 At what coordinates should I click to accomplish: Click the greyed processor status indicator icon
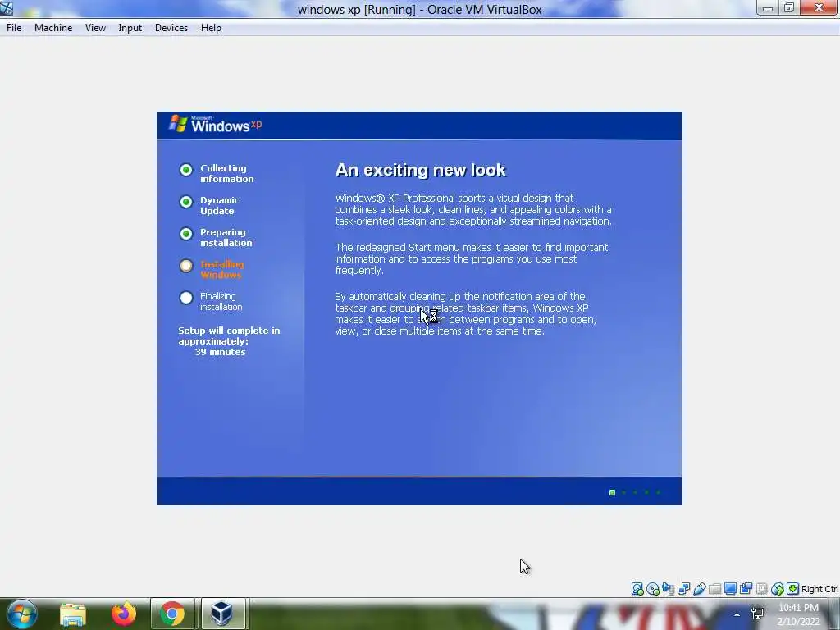point(761,589)
